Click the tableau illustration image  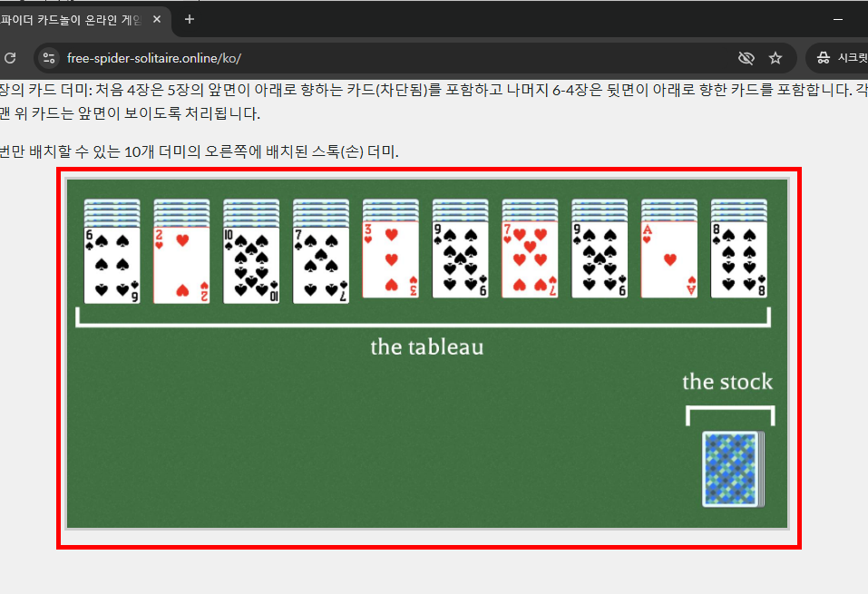click(x=426, y=358)
